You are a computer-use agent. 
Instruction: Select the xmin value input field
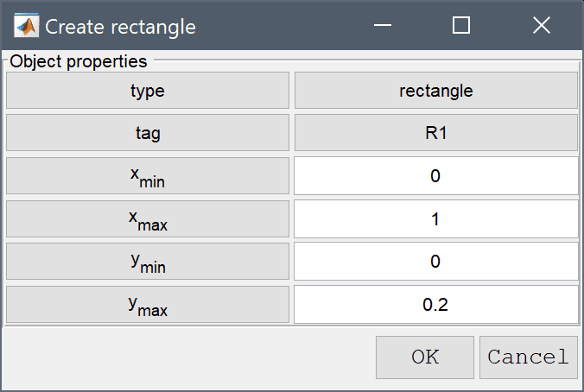(x=435, y=176)
